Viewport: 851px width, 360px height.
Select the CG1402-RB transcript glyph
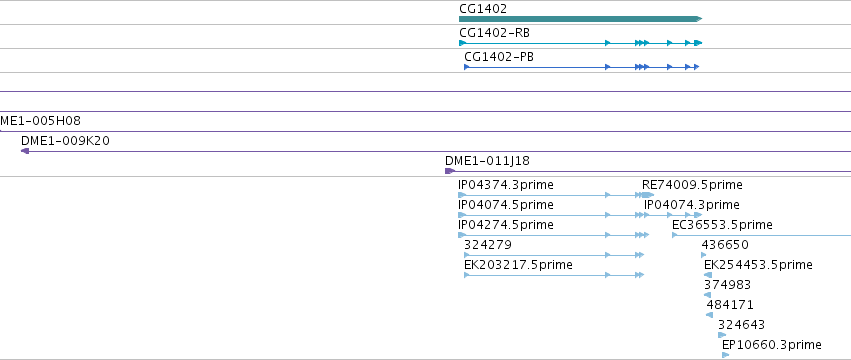580,43
